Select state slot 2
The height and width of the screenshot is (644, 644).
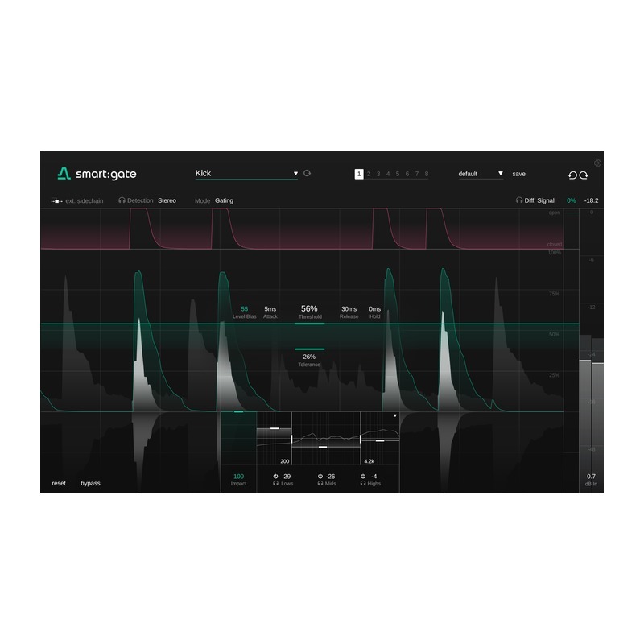pyautogui.click(x=369, y=174)
